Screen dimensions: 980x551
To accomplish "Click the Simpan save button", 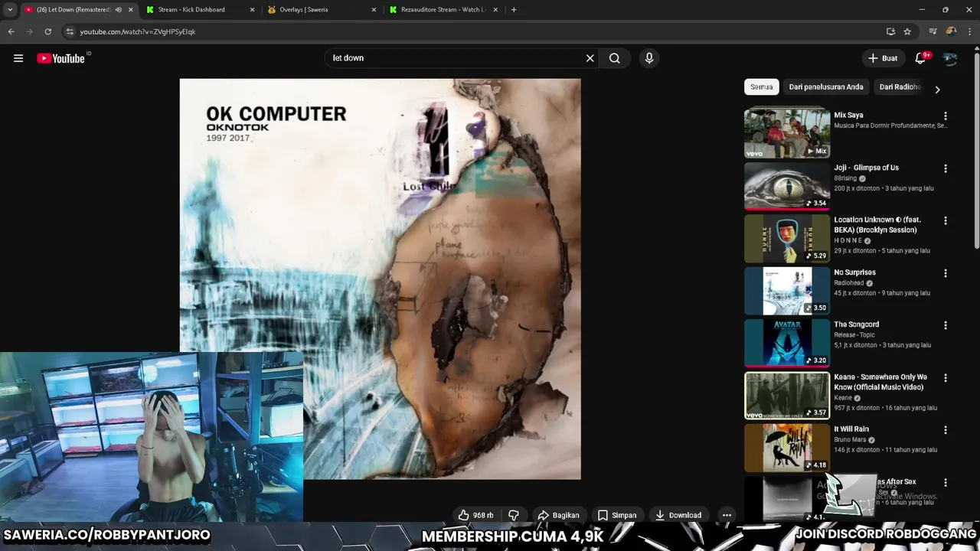I will click(617, 515).
